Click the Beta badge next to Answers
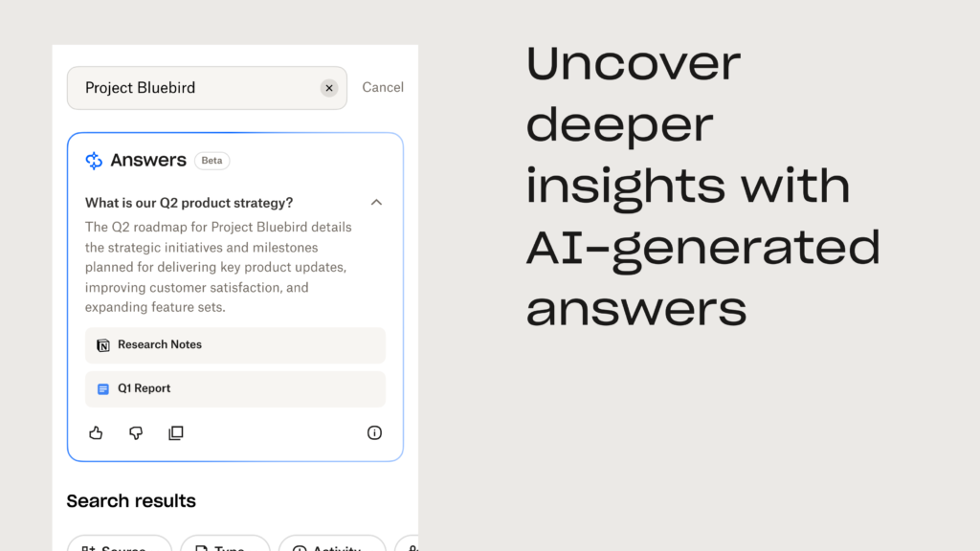Viewport: 980px width, 551px height. click(212, 161)
